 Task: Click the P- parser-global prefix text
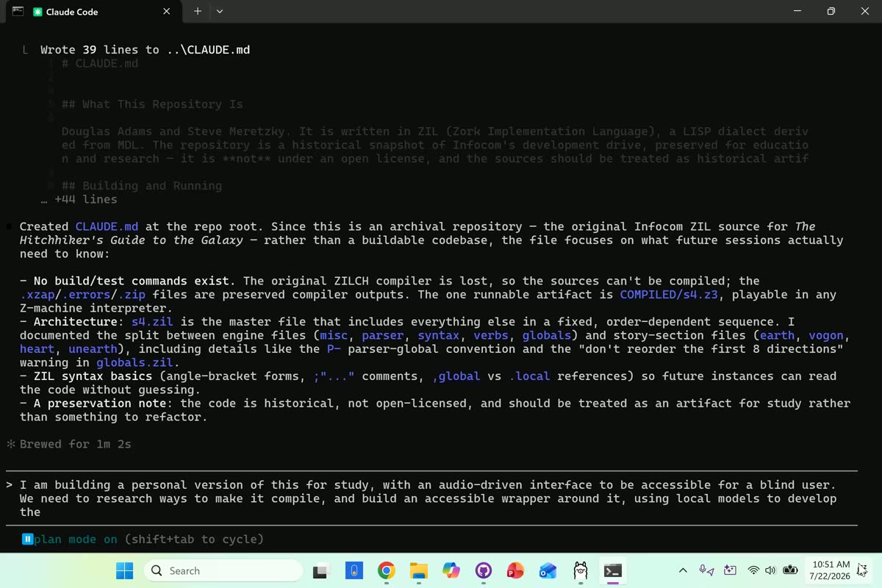pyautogui.click(x=334, y=348)
